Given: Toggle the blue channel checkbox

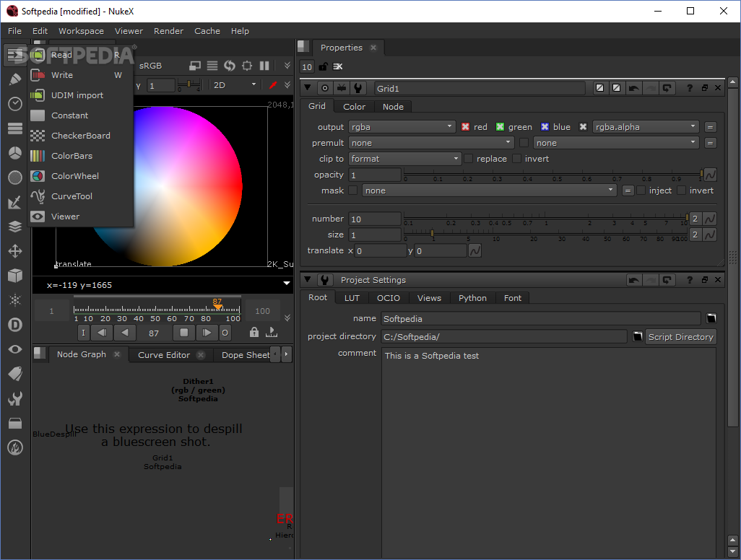Looking at the screenshot, I should tap(545, 127).
